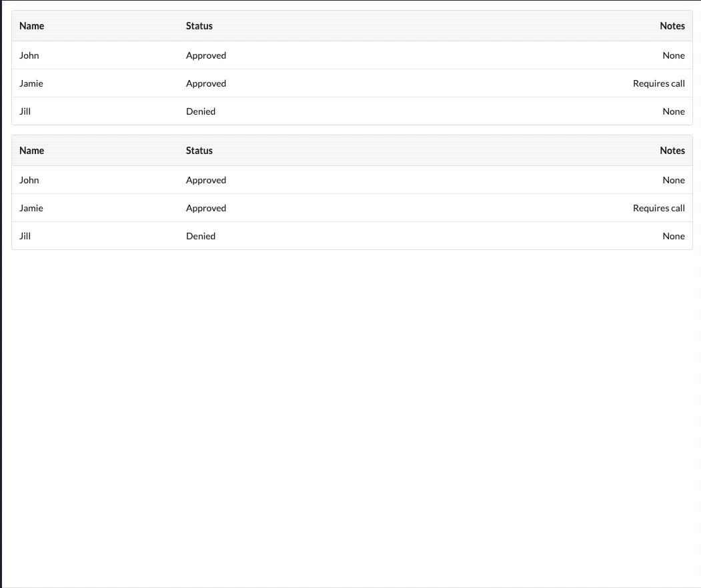Click the Requires call note for Jamie, second table
The width and height of the screenshot is (701, 588).
[x=659, y=208]
